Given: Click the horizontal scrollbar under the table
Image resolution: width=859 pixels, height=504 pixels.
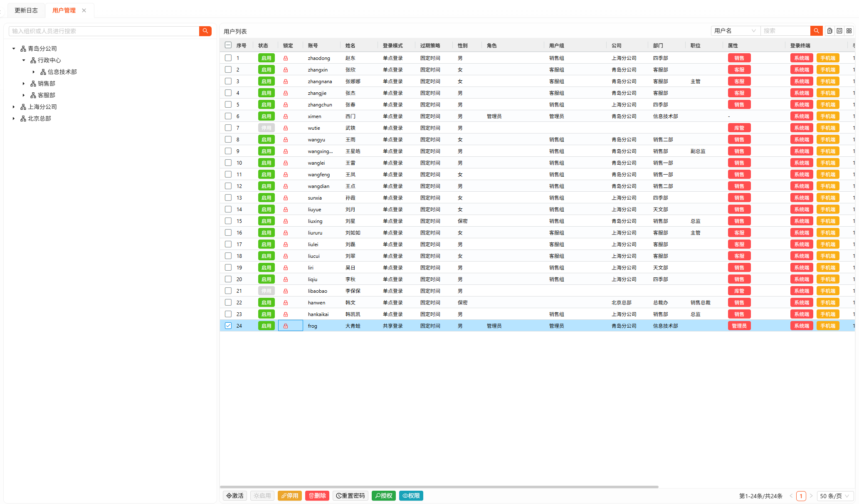Looking at the screenshot, I should tap(439, 487).
